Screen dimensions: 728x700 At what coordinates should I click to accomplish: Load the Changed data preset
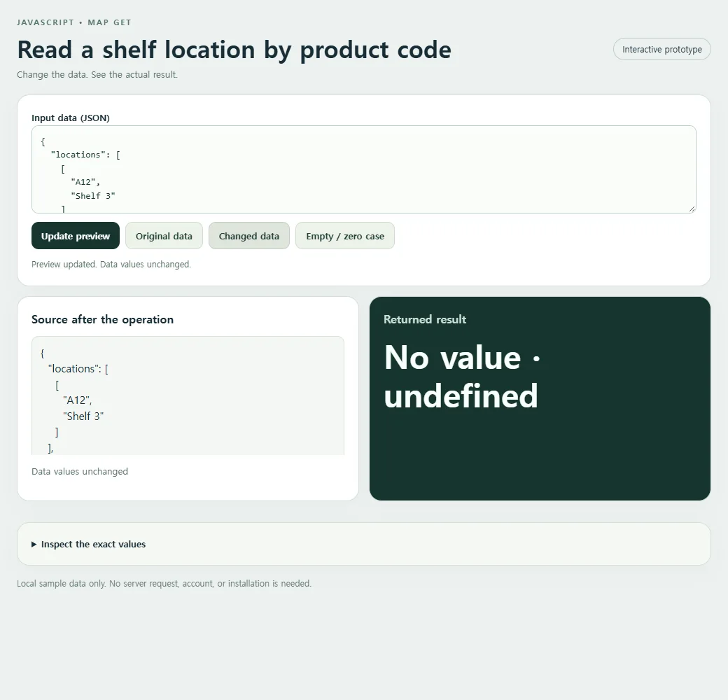pos(249,236)
